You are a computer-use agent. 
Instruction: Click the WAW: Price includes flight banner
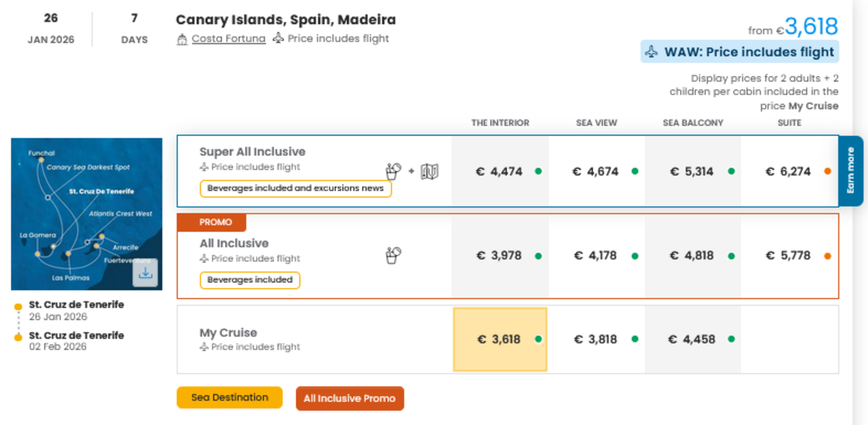739,52
